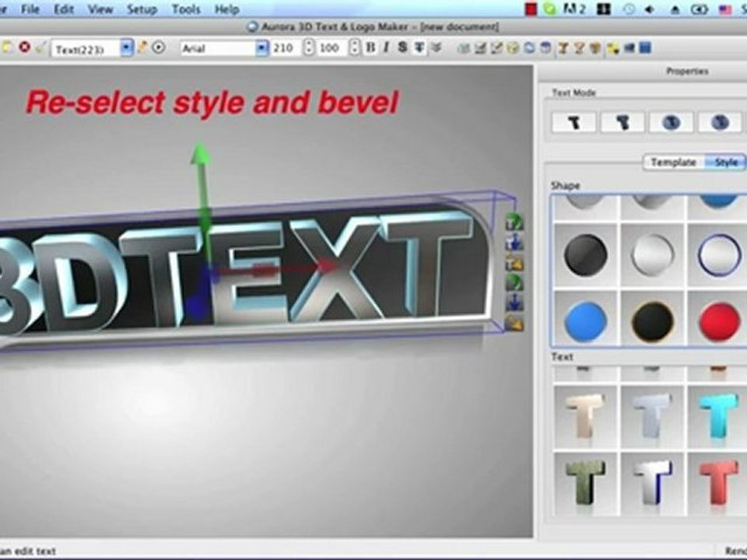747x560 pixels.
Task: Click the flag input source icon in menu bar
Action: click(x=725, y=9)
